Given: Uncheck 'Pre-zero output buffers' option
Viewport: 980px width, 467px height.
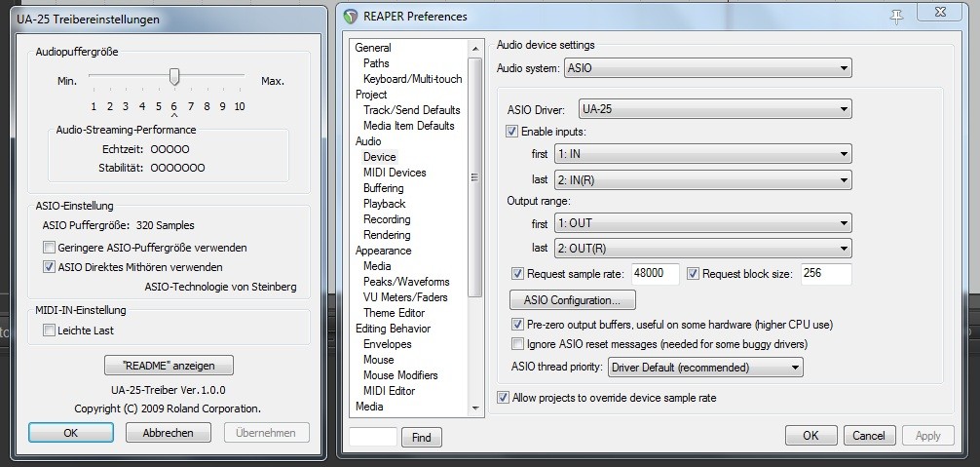Looking at the screenshot, I should pos(517,325).
